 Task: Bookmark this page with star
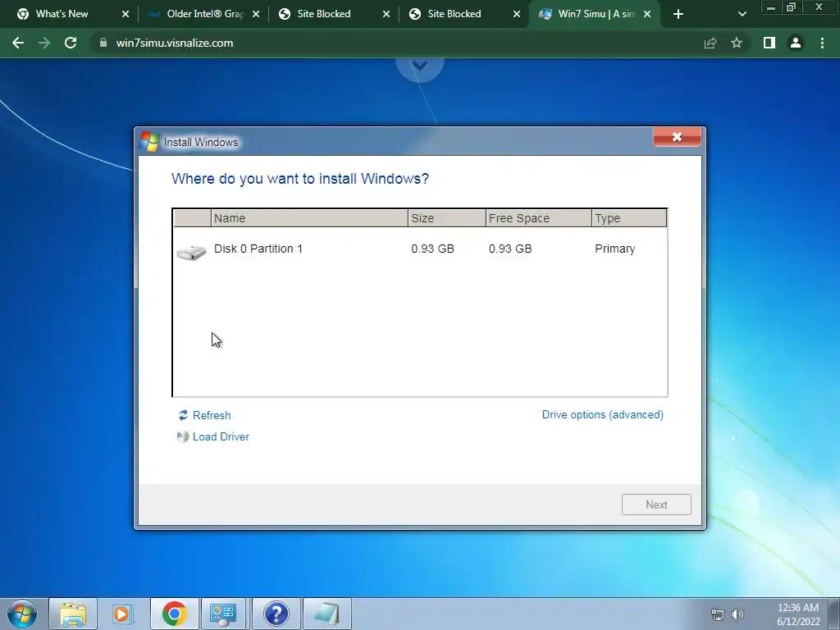737,43
